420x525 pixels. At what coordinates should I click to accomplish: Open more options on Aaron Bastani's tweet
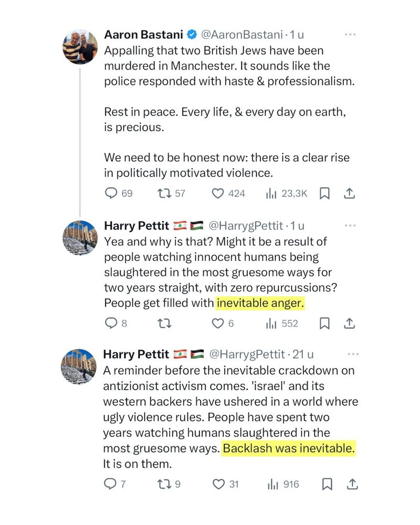(x=350, y=35)
